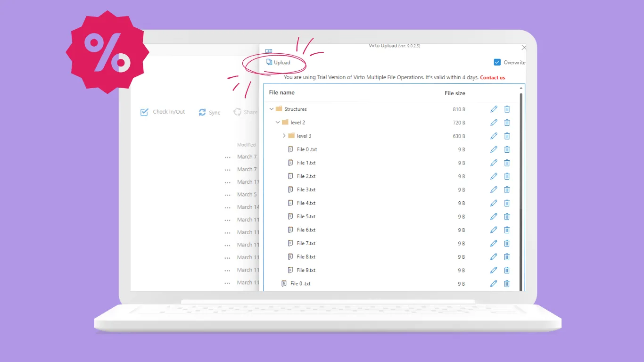The width and height of the screenshot is (644, 362).
Task: Click the Contact us link
Action: tap(492, 77)
